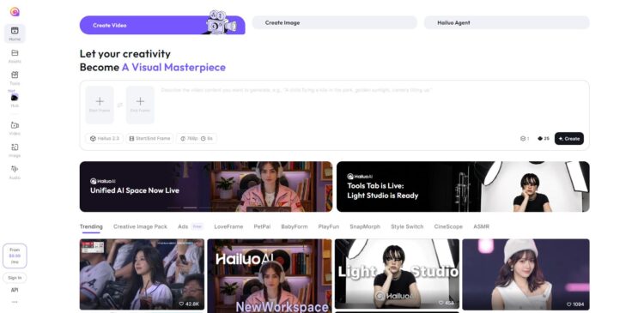Open Unified AI Space Now Live banner
644x313 pixels.
pos(206,187)
